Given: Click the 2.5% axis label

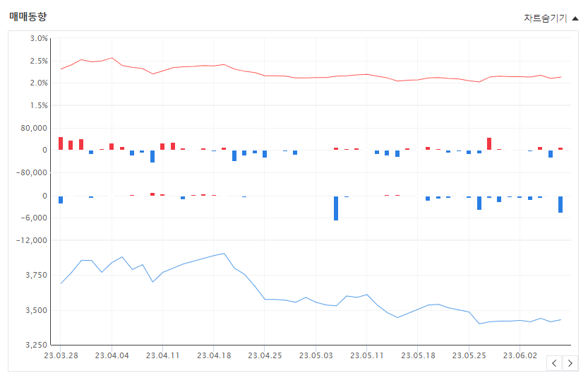Looking at the screenshot, I should (x=39, y=61).
